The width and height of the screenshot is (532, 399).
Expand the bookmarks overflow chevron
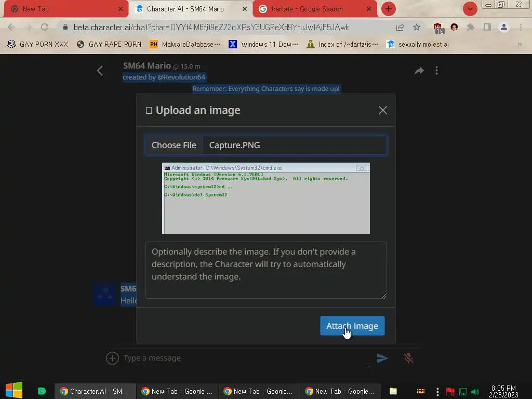(520, 45)
